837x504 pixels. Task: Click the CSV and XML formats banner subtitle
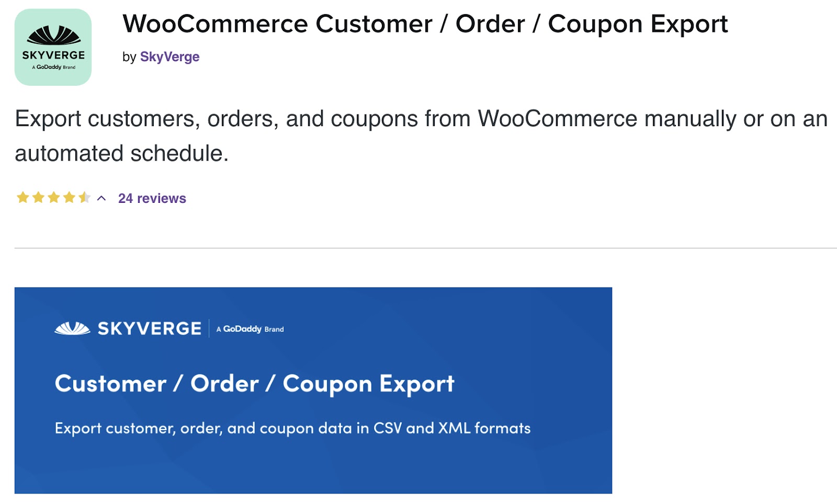[293, 428]
